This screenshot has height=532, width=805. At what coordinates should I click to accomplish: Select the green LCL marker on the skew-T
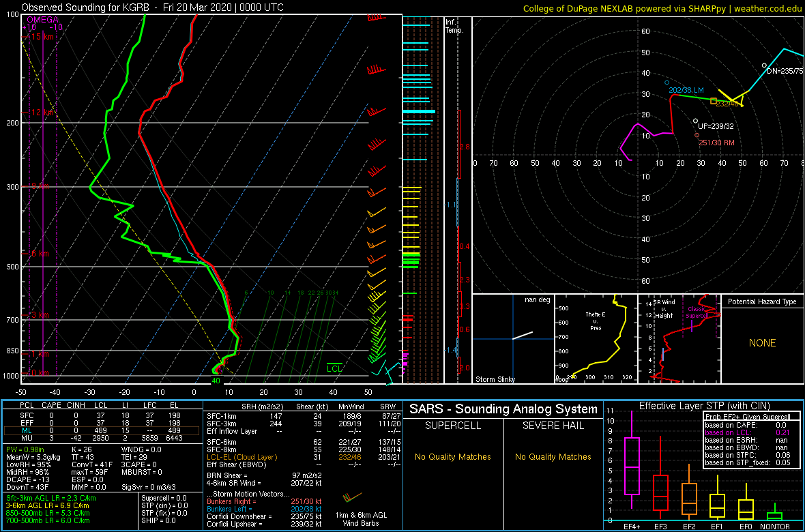(x=334, y=368)
